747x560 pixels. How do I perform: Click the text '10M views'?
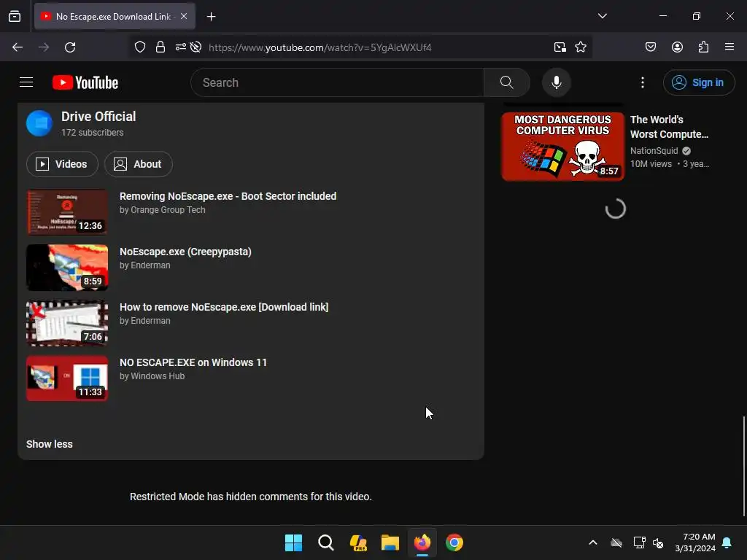coord(651,164)
